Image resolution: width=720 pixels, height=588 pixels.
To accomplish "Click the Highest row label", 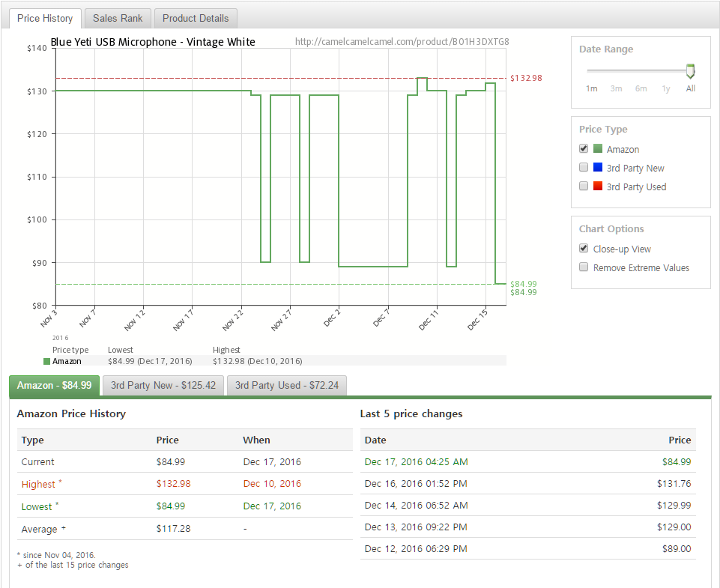I will click(38, 485).
